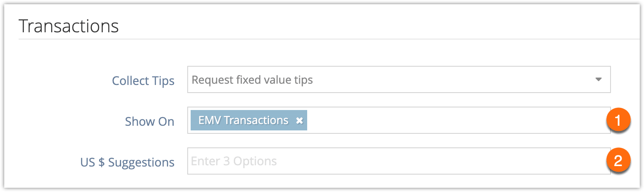
Task: Remove the EMV Transactions tag
Action: 300,121
